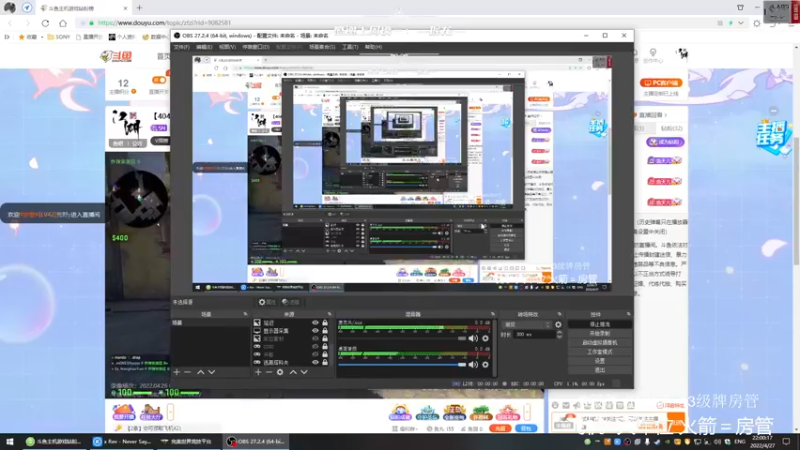Move source up with arrow icon
Screen dimensions: 800x450
(293, 372)
